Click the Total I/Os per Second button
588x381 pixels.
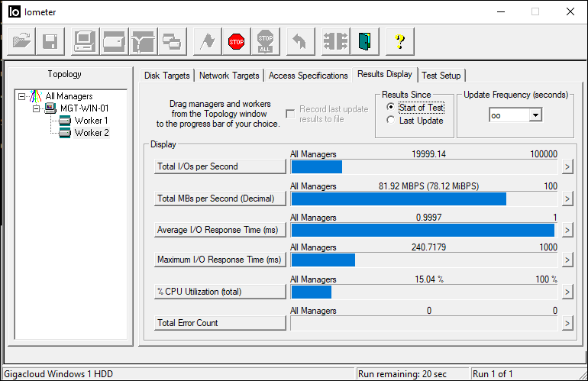click(x=220, y=166)
